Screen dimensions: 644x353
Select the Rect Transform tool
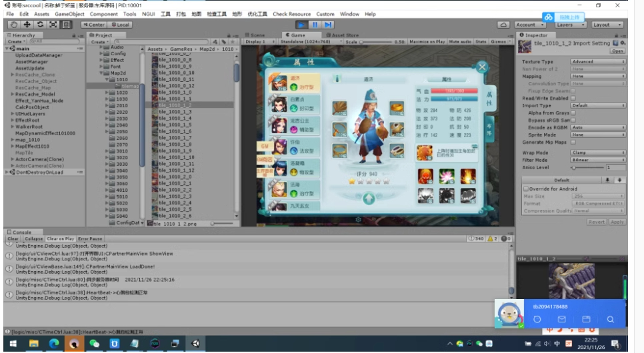pos(65,25)
